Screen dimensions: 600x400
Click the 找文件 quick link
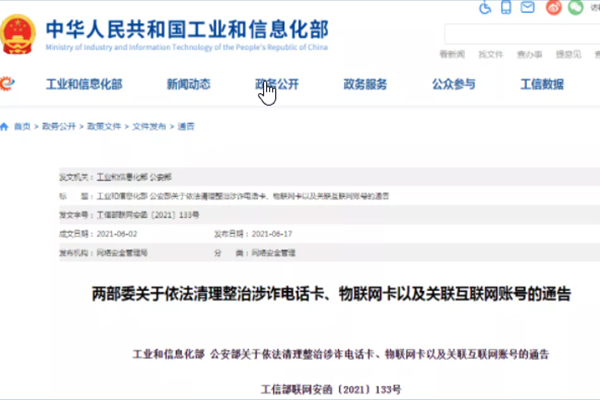point(491,54)
